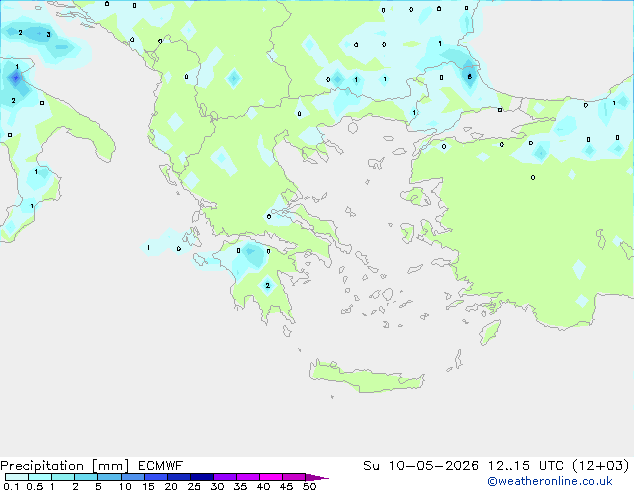Click the '[mm]' unit label

[110, 466]
